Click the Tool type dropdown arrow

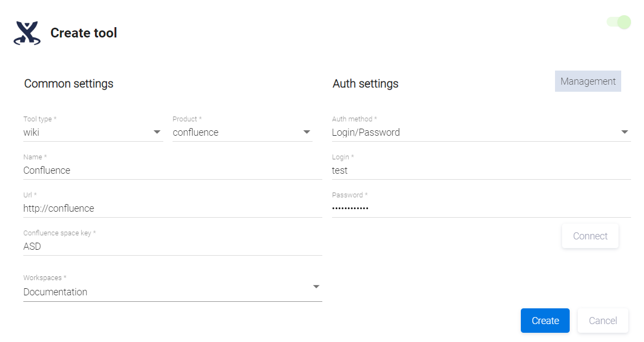pyautogui.click(x=157, y=132)
